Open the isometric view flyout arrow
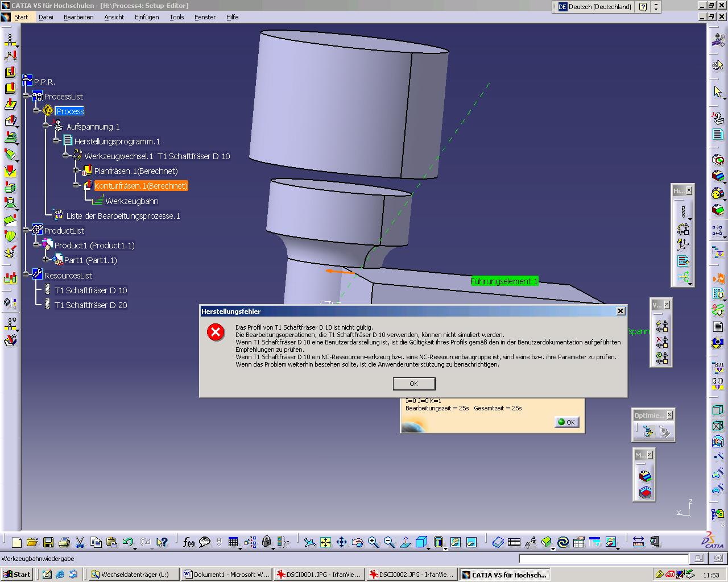The width and height of the screenshot is (728, 582). pos(428,548)
